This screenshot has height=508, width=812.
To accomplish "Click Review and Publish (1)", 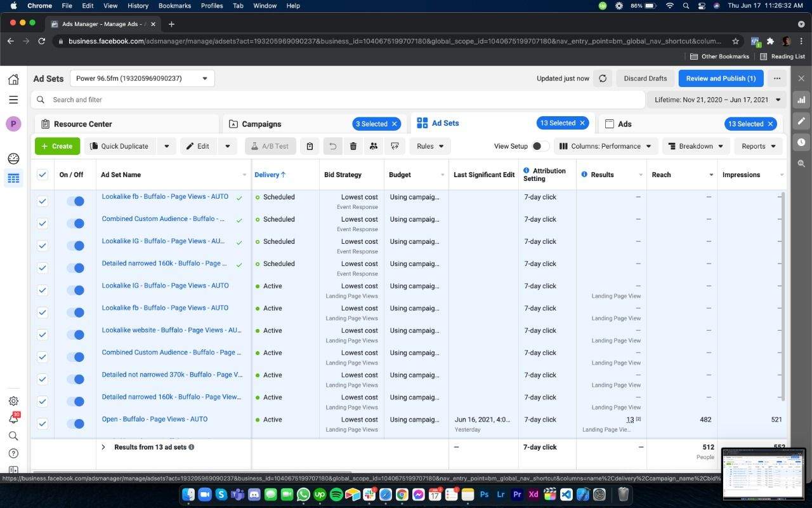I will (721, 79).
